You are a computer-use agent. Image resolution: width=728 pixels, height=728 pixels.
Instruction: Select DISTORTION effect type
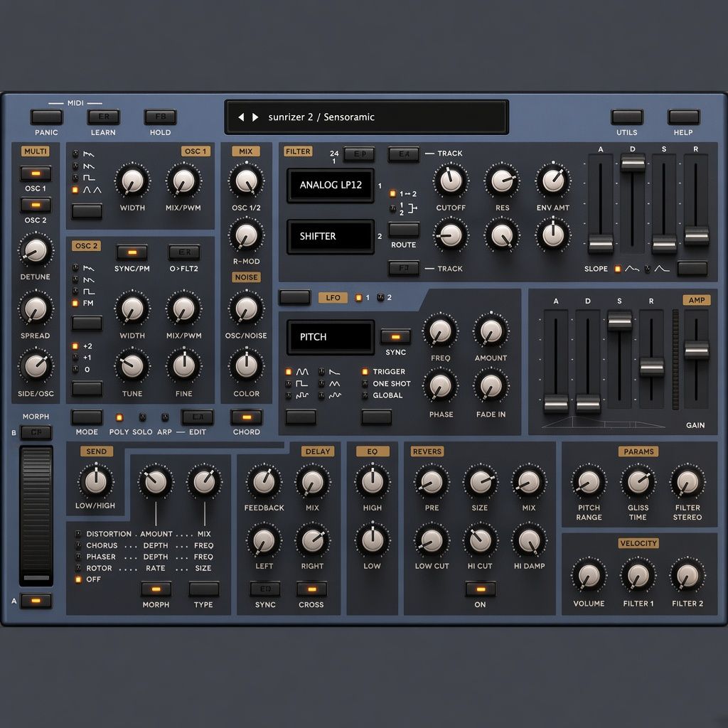(78, 535)
